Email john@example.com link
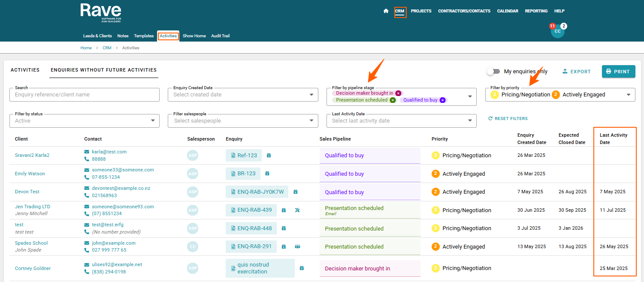 pyautogui.click(x=114, y=243)
